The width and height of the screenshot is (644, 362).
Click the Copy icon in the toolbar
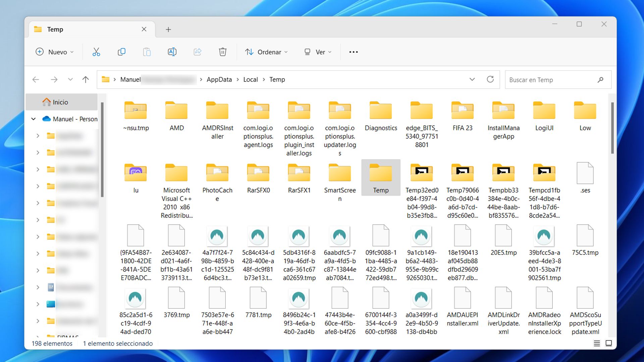point(121,52)
